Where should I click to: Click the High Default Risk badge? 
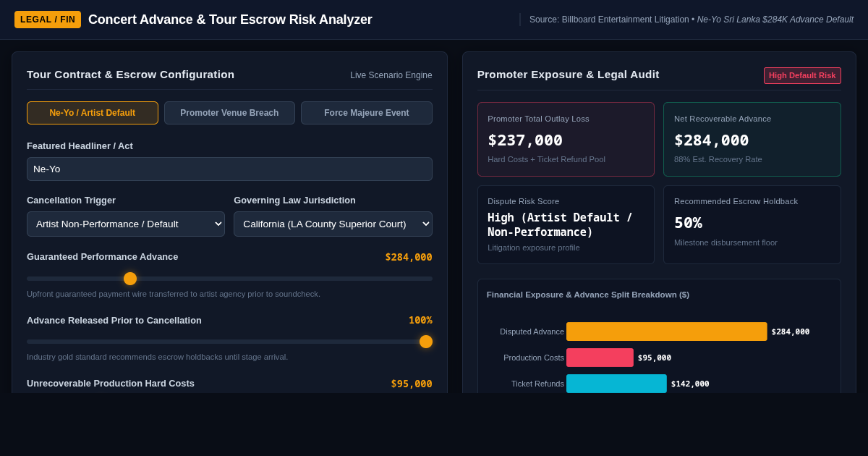(x=802, y=75)
